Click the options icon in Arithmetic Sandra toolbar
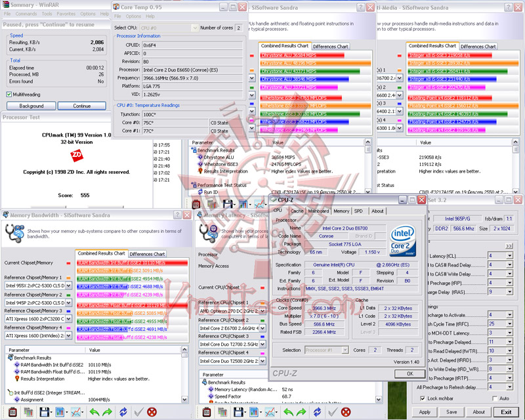The image size is (525, 420). click(x=196, y=203)
